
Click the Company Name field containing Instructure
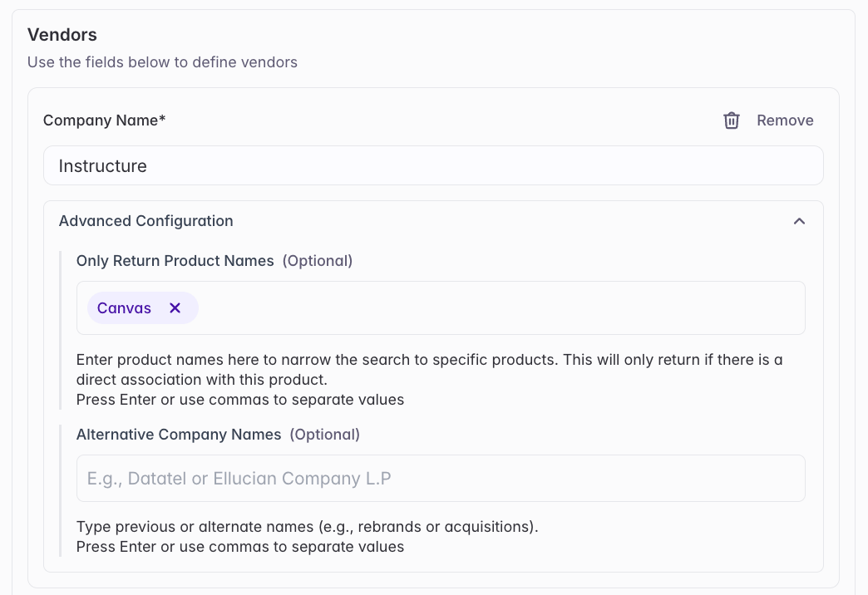[x=433, y=165]
